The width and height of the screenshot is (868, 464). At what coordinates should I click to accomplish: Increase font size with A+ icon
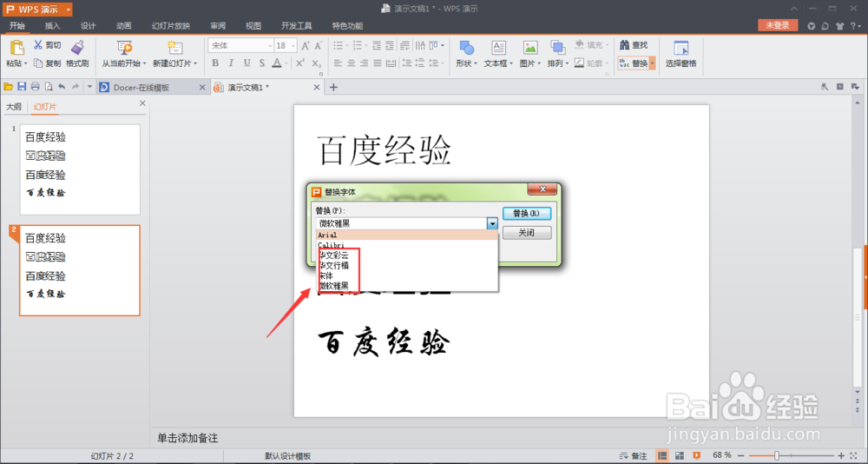tap(306, 45)
